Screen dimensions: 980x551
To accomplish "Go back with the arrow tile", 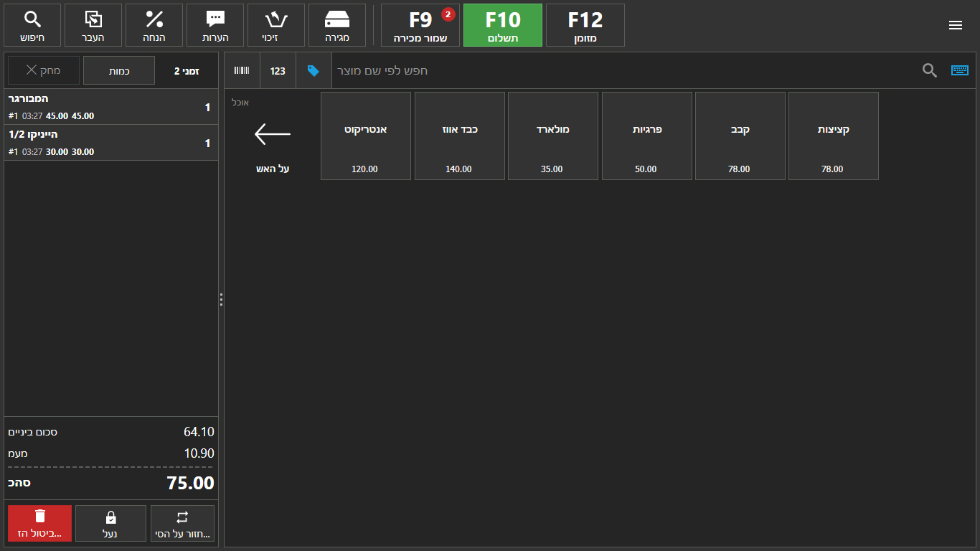I will click(x=273, y=136).
